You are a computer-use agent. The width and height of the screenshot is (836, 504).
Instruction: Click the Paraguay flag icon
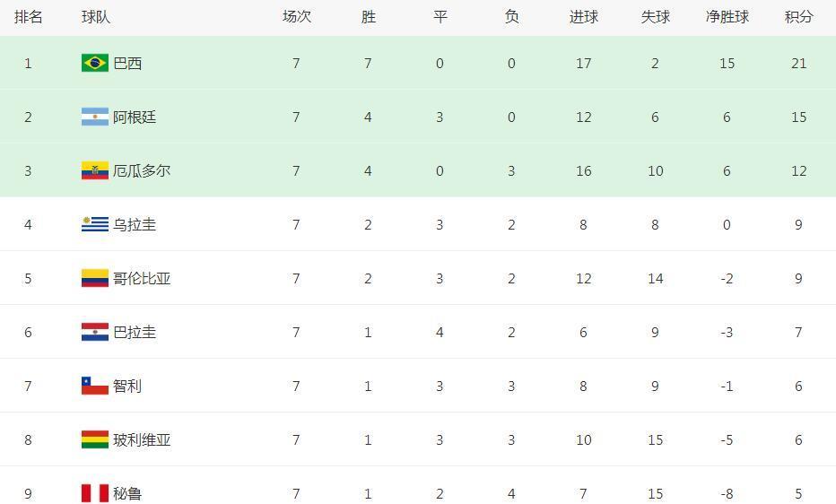tap(94, 332)
